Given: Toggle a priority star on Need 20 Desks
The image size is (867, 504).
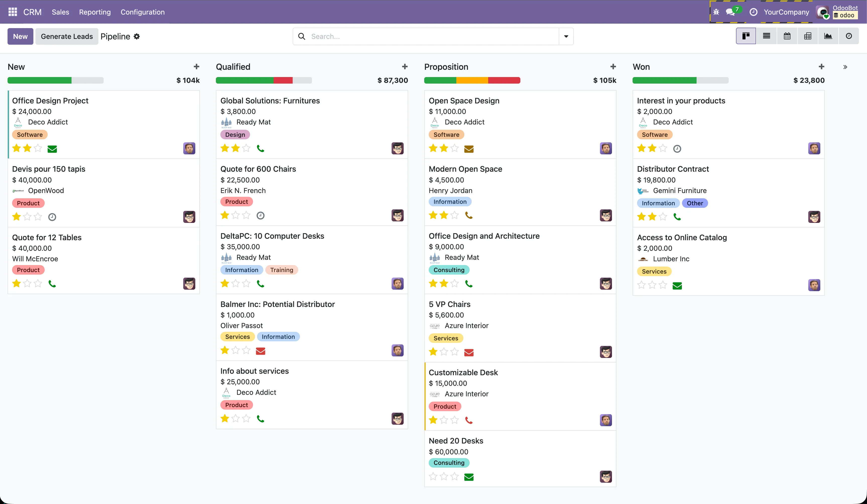Looking at the screenshot, I should coord(432,476).
